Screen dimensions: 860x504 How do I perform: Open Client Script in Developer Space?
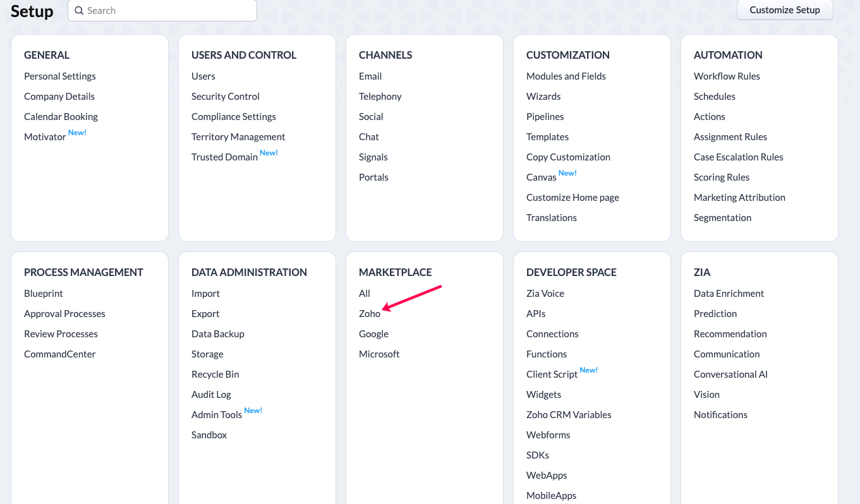coord(552,375)
